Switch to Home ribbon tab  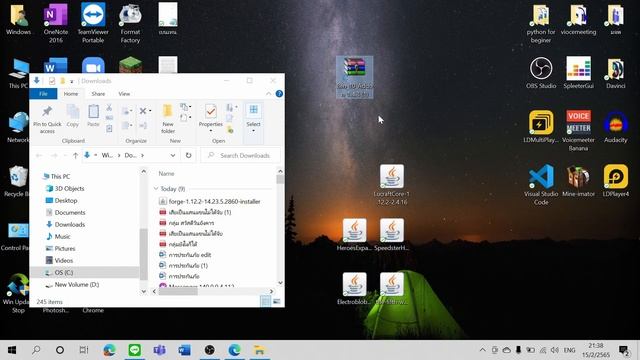click(x=71, y=94)
